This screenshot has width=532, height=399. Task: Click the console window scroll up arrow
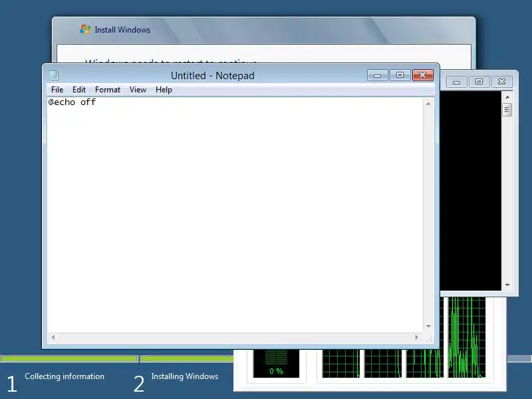pos(507,97)
